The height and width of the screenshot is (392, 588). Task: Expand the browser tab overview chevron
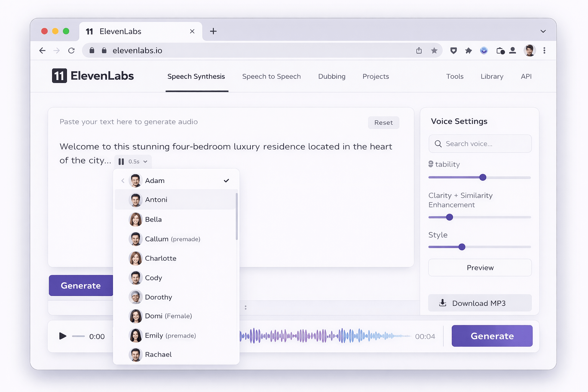pyautogui.click(x=543, y=31)
